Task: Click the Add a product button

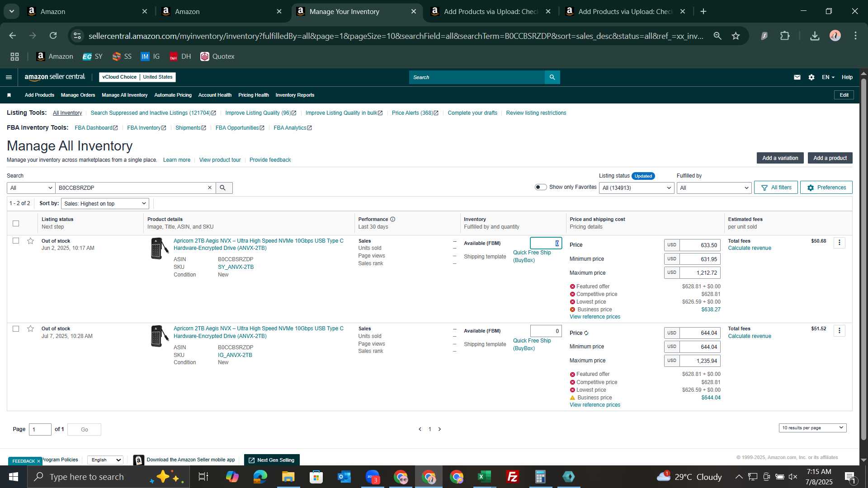Action: 830,158
